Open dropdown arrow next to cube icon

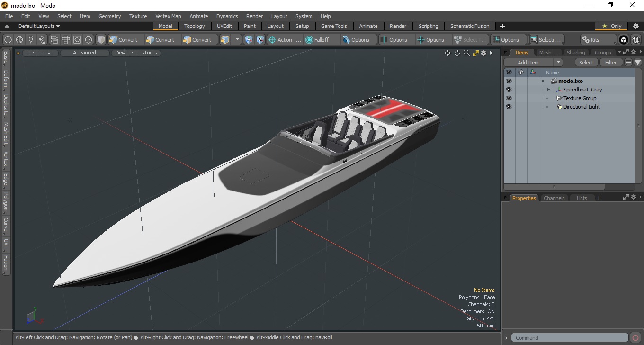[238, 40]
